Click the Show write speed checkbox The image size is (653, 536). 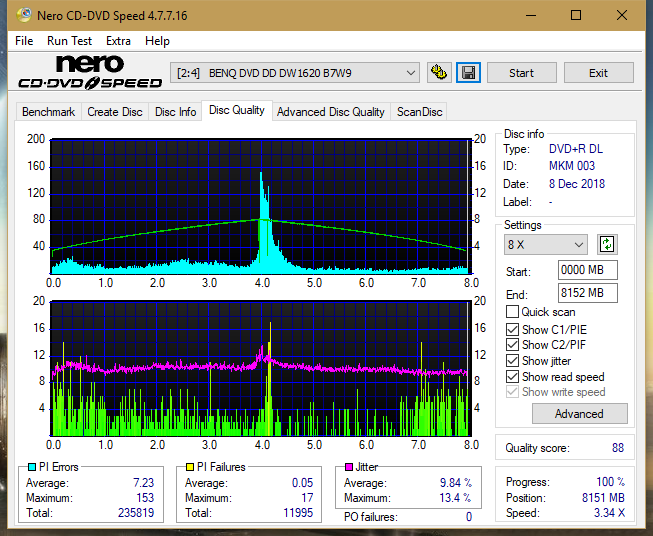512,392
